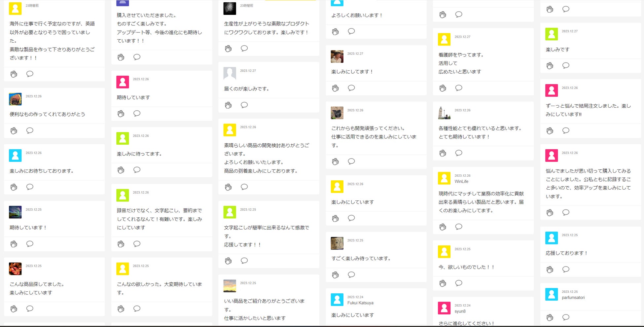Clap for parfumsatori's comment
The height and width of the screenshot is (327, 644).
[x=550, y=317]
